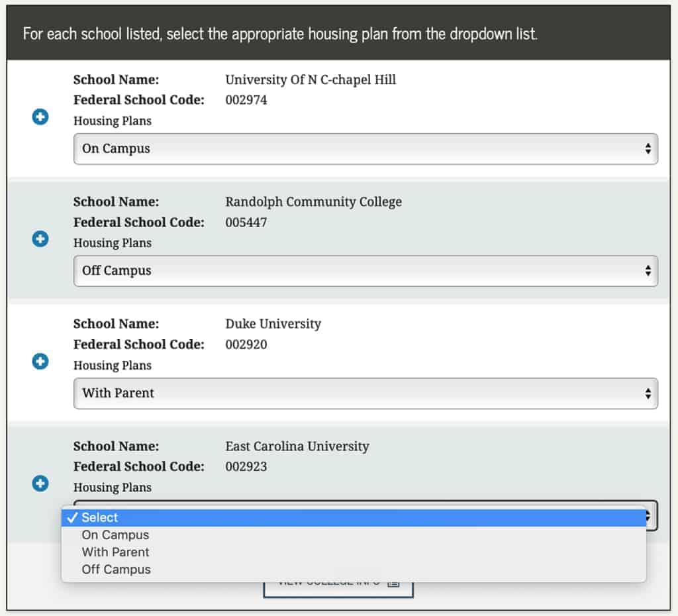678x616 pixels.
Task: Click school name 'Randolph Community College'
Action: pyautogui.click(x=313, y=202)
